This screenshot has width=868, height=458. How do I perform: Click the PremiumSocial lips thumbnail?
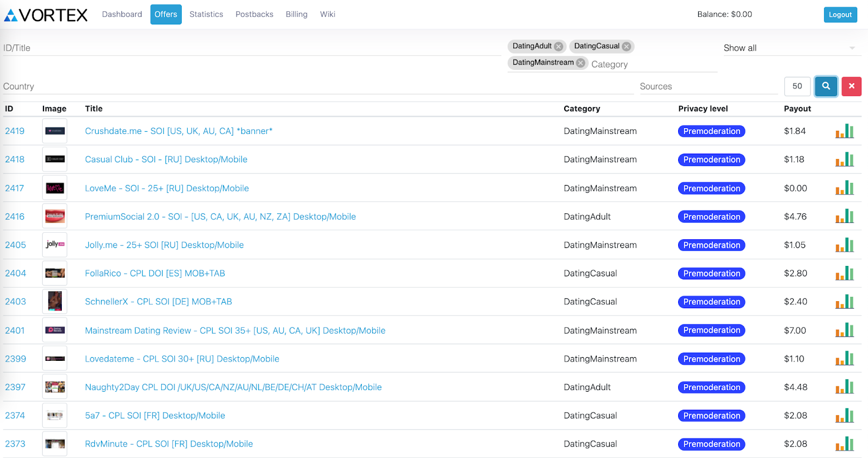pos(55,217)
